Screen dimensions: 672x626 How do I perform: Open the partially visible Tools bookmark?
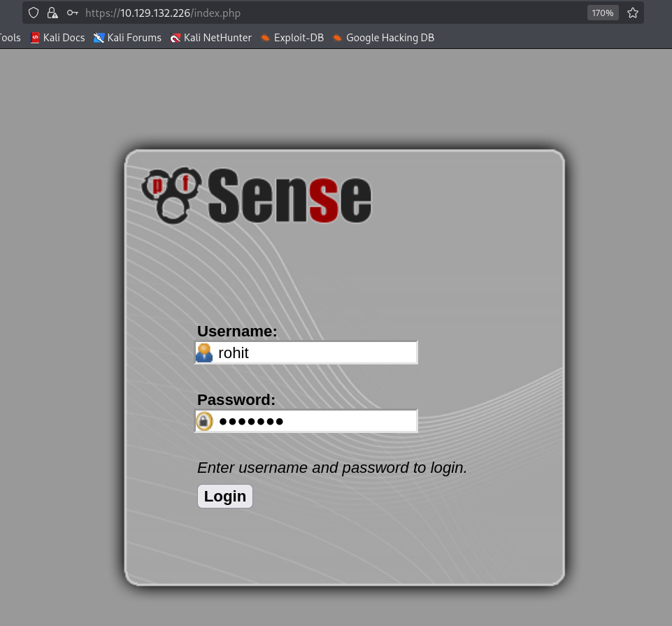(10, 38)
